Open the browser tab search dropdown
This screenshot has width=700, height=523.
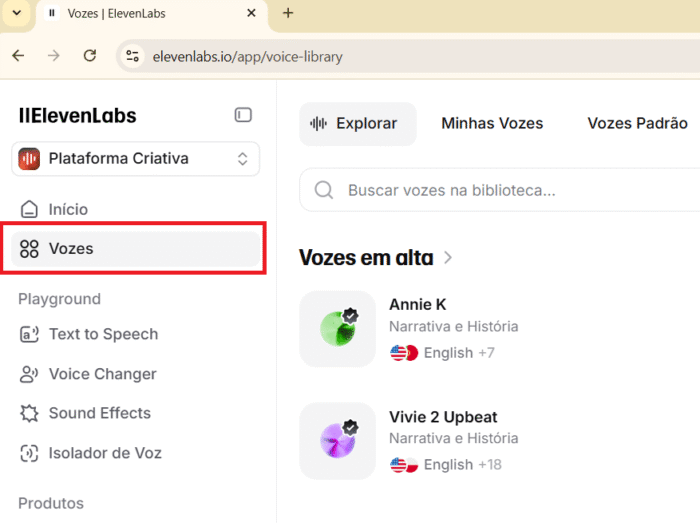click(17, 13)
